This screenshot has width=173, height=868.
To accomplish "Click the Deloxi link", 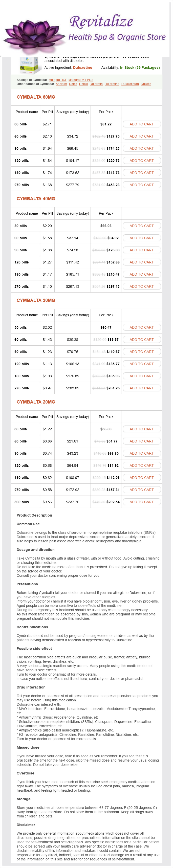I will 83,84.
